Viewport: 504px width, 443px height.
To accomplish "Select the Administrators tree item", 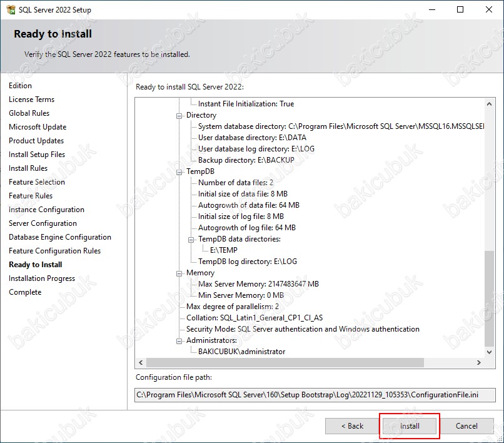I will [211, 340].
